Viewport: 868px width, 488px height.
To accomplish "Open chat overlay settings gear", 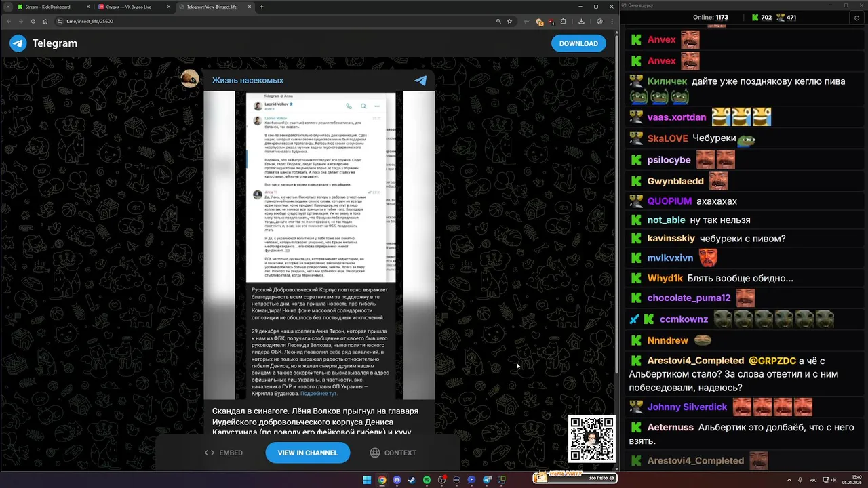I will point(856,18).
